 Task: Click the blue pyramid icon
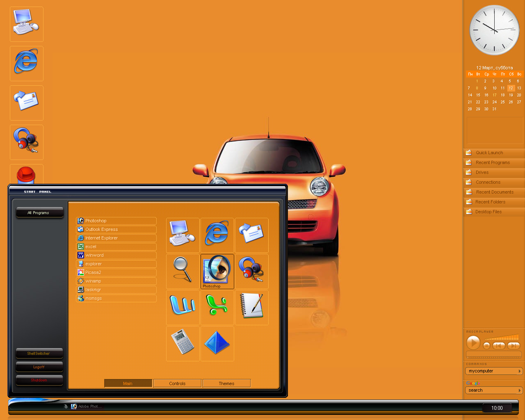(217, 343)
